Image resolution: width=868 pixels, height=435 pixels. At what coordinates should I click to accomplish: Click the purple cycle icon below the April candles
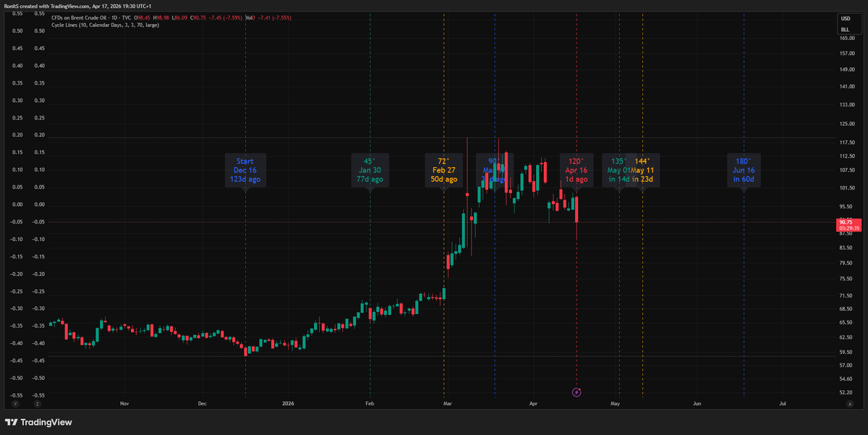(x=576, y=392)
